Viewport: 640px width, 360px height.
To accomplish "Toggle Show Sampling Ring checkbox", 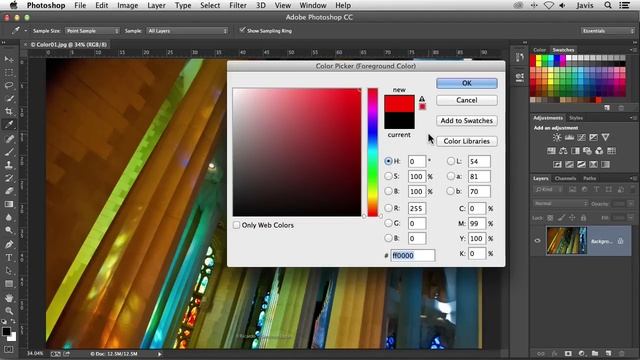I will point(242,30).
